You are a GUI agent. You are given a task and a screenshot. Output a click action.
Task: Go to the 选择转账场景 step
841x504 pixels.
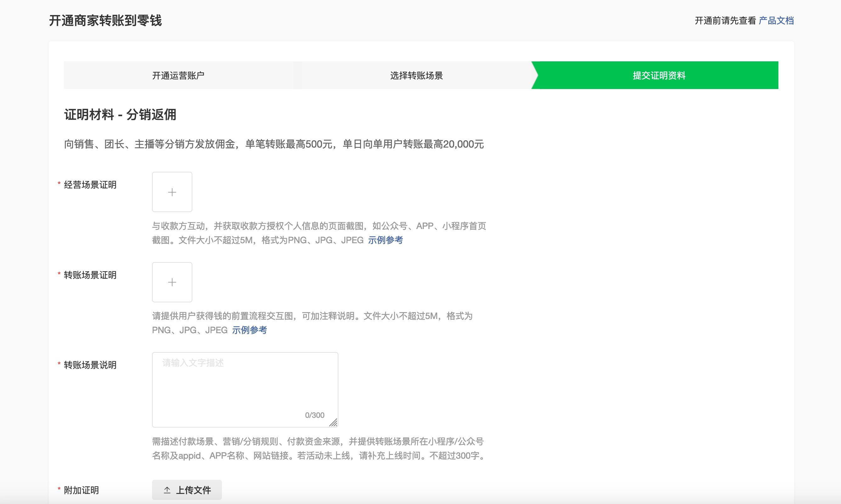coord(416,76)
